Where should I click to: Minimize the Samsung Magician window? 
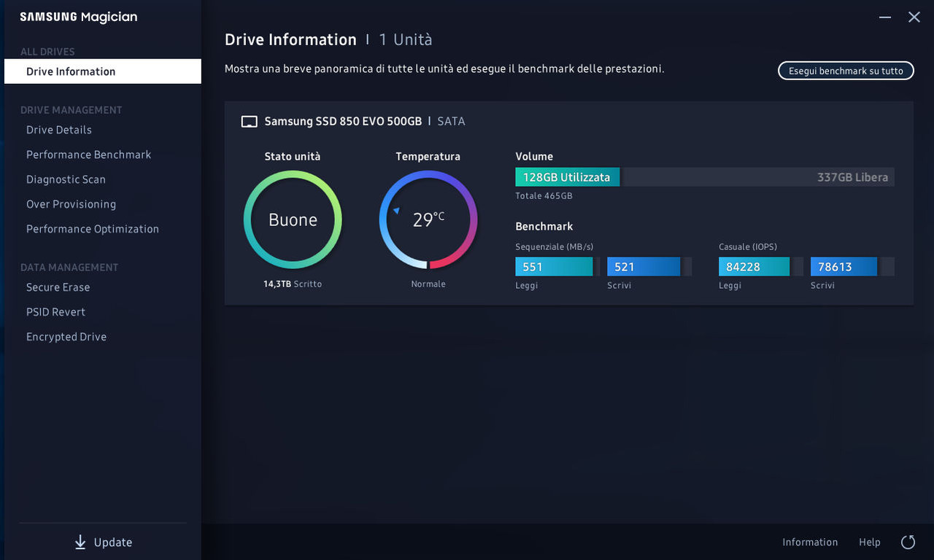(885, 17)
